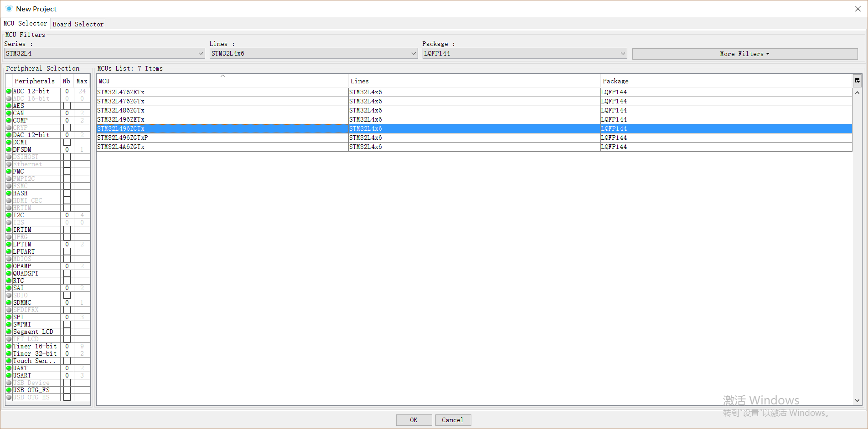
Task: Click the green dot beside Segment LCD
Action: coord(9,332)
